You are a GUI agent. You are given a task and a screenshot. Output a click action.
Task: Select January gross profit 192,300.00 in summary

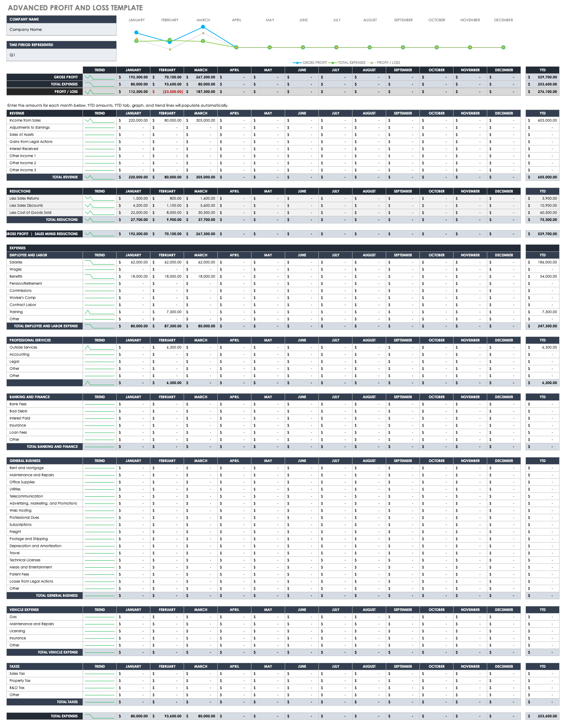[x=133, y=77]
